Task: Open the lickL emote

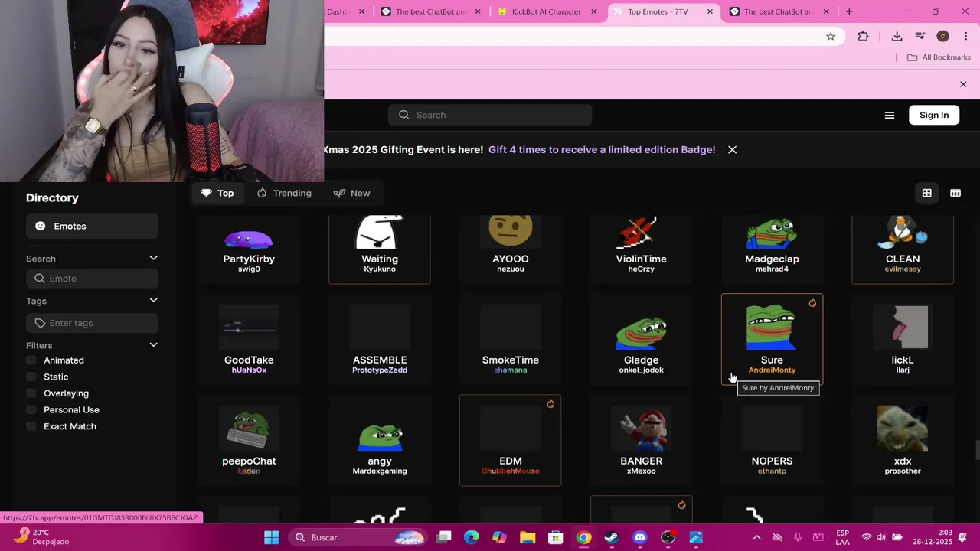Action: (x=903, y=339)
